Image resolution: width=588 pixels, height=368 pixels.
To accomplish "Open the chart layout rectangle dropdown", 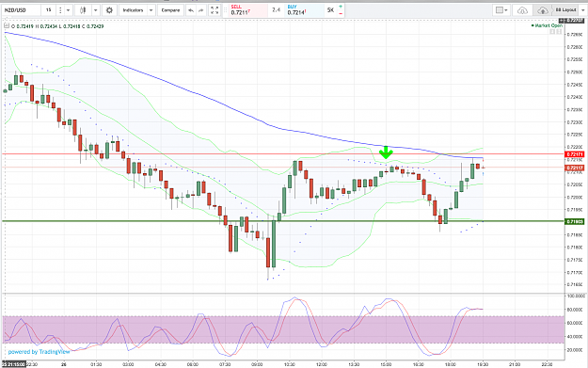I will click(x=501, y=10).
